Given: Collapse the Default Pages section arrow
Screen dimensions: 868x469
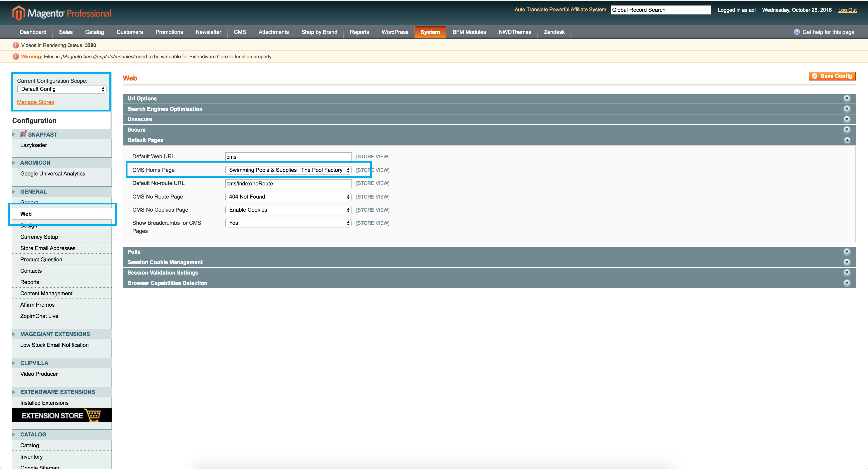Looking at the screenshot, I should (x=847, y=140).
